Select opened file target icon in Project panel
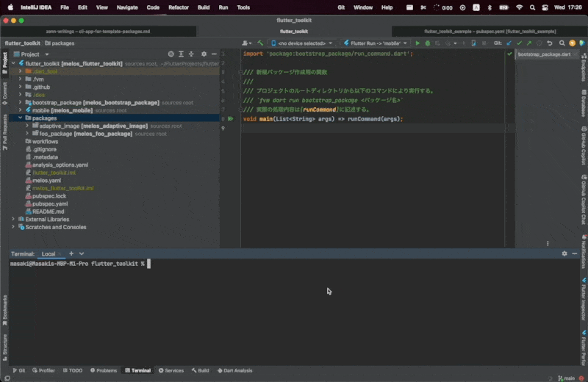588x382 pixels. (x=171, y=54)
